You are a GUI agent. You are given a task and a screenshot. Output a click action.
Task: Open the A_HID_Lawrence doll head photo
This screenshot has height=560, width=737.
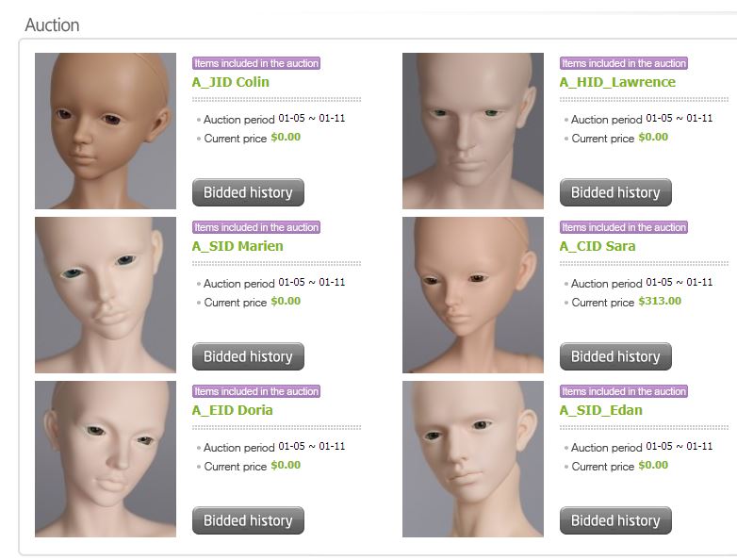(x=473, y=131)
